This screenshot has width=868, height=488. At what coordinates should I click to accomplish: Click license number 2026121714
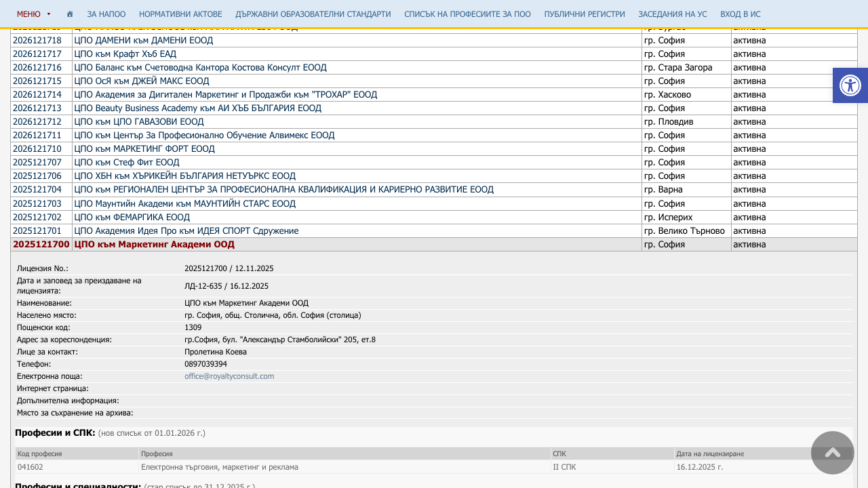[37, 95]
